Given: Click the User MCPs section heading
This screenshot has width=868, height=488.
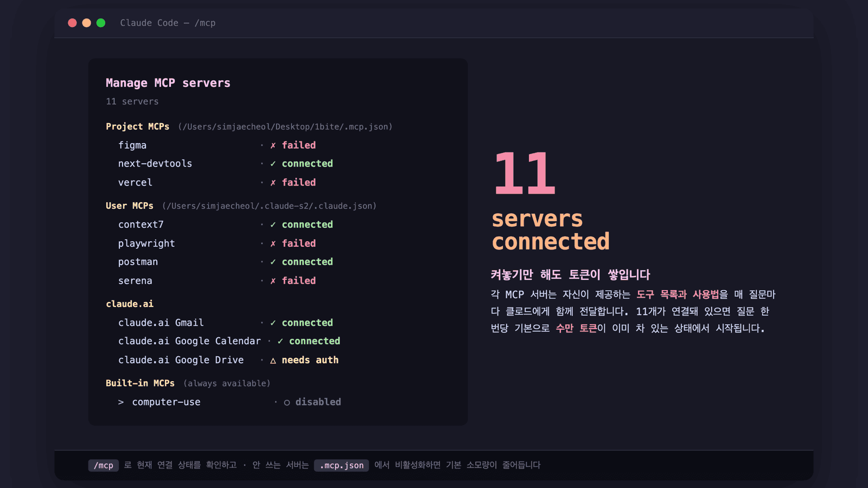Looking at the screenshot, I should tap(130, 206).
